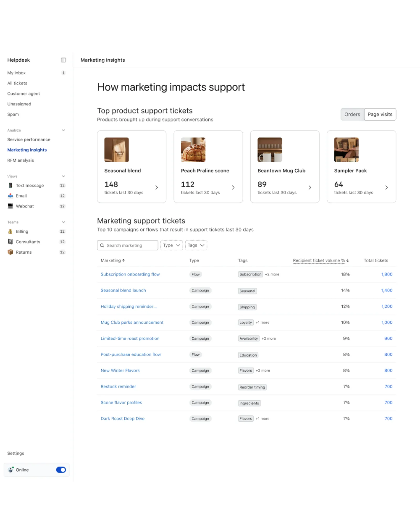Viewport: 420px width, 525px height.
Task: Open Subscription onboarding flow link
Action: [130, 274]
